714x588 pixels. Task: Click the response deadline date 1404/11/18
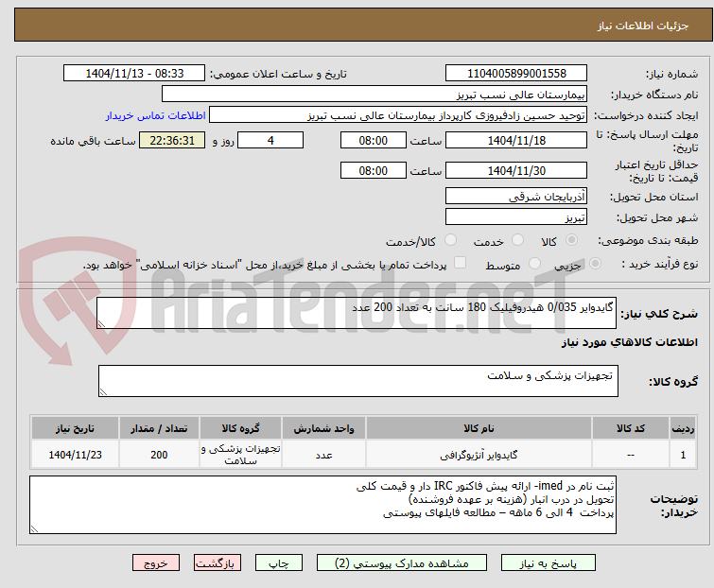(516, 140)
